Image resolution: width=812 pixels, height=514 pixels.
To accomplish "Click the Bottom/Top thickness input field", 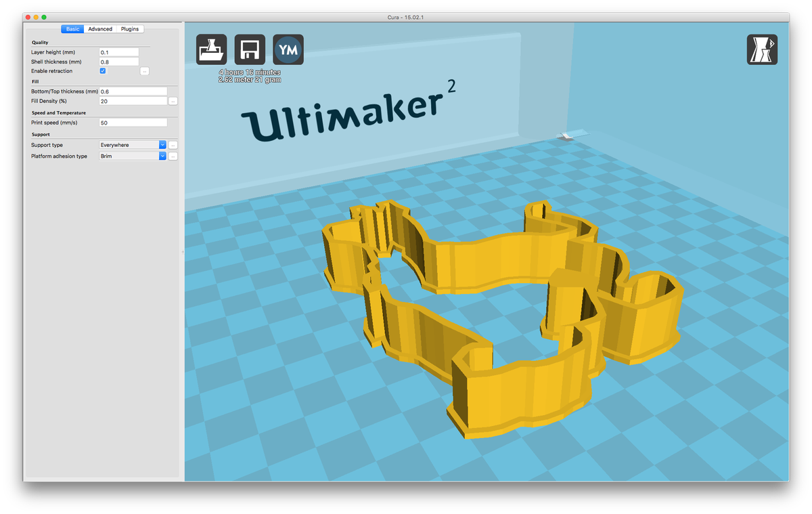I will [x=133, y=91].
